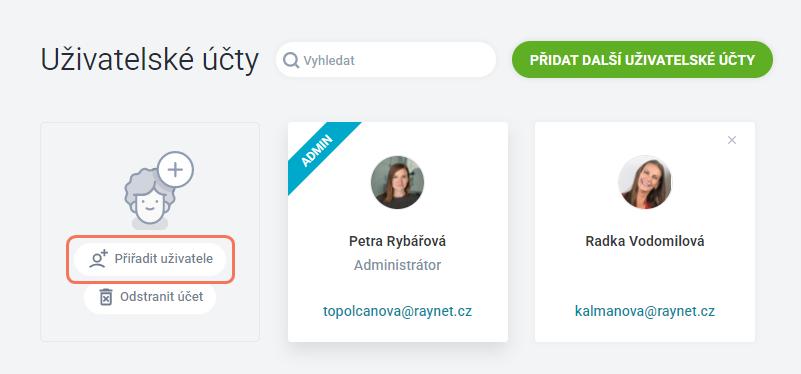The width and height of the screenshot is (801, 374).
Task: Click the Administrátor role label
Action: coord(397,266)
